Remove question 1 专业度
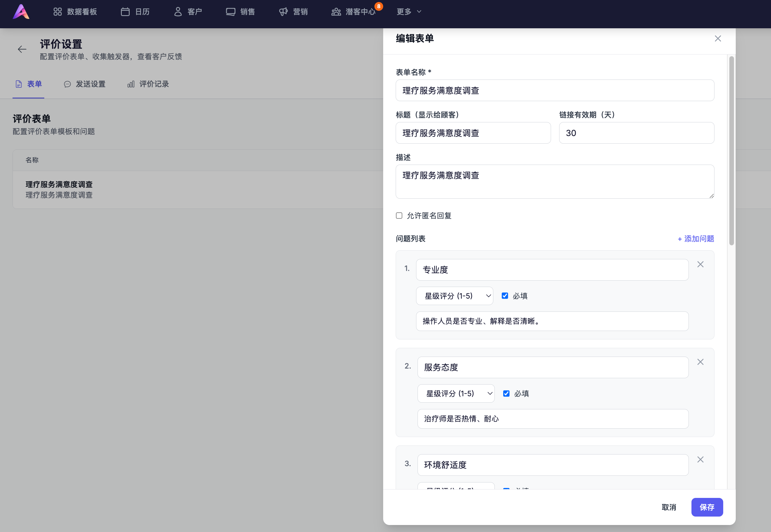 point(700,264)
